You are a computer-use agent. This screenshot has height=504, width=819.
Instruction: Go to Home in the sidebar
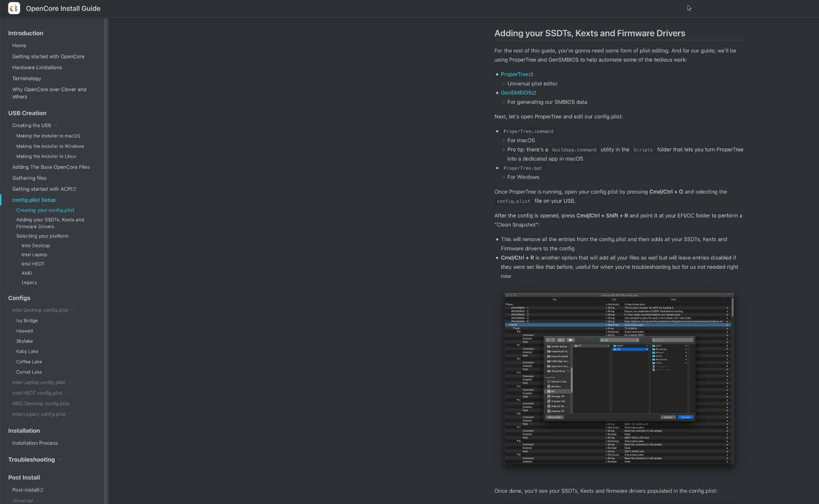19,46
